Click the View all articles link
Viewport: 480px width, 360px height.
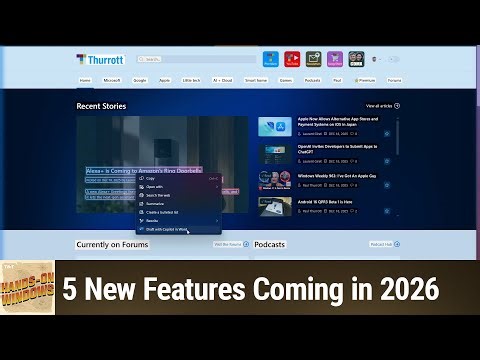383,106
